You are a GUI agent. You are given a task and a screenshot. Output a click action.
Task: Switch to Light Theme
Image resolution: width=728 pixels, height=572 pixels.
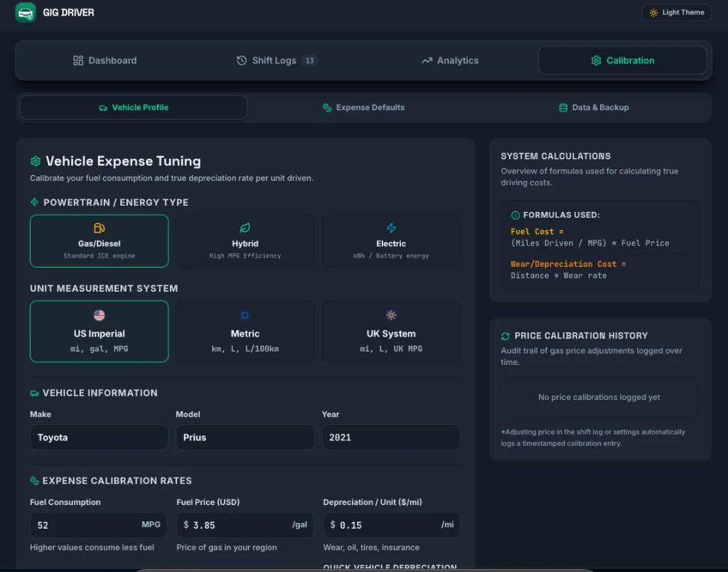click(677, 13)
